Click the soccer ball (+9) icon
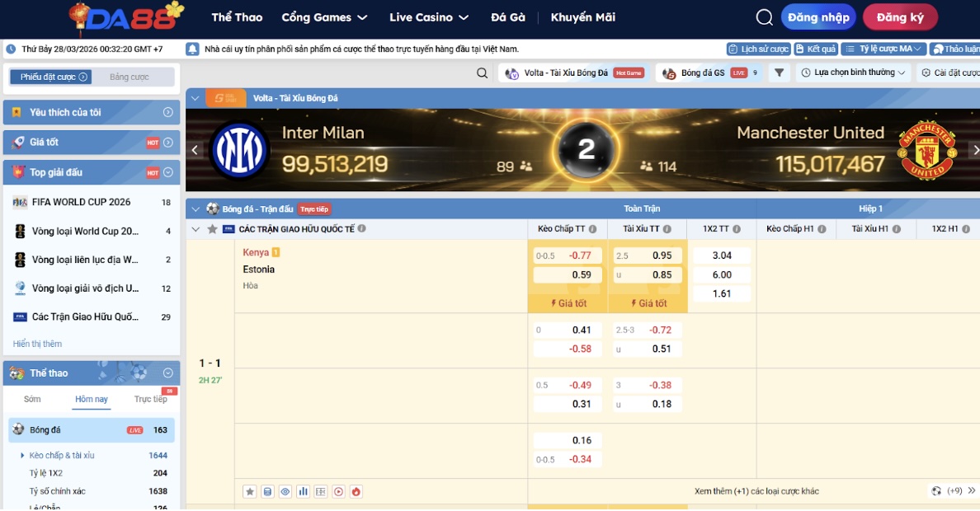980x511 pixels. (936, 491)
